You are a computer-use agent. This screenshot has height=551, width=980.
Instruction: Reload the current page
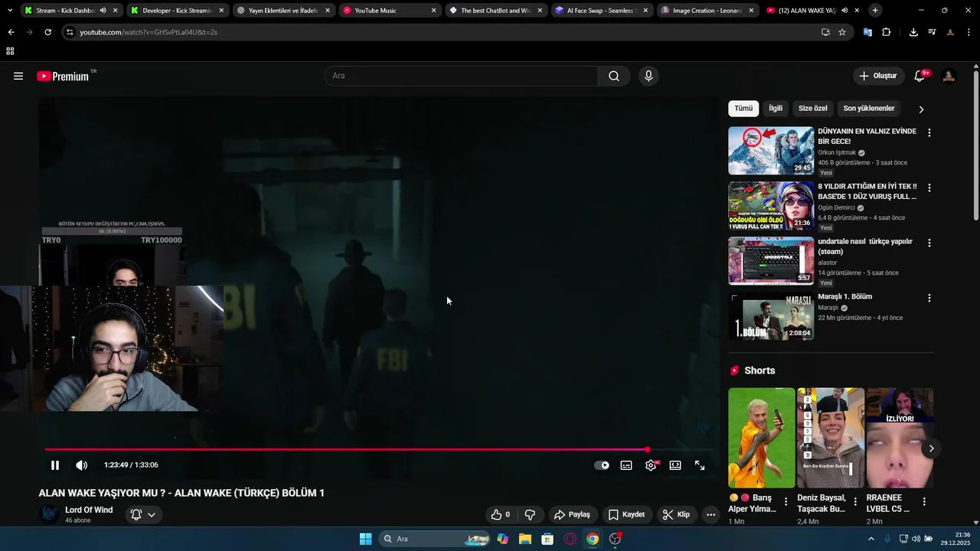click(47, 32)
